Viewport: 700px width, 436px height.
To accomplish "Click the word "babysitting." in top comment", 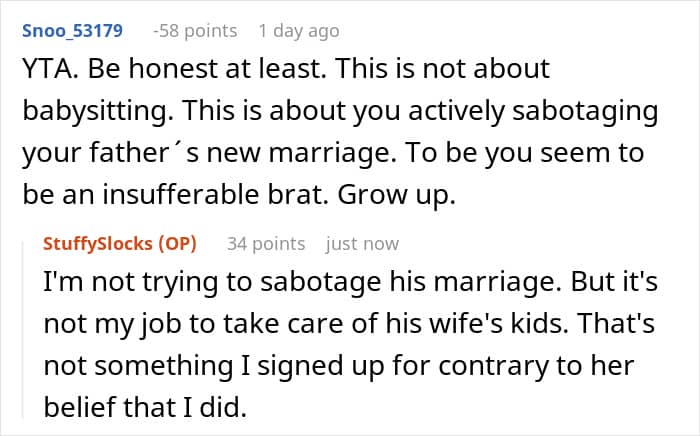I will tap(98, 111).
